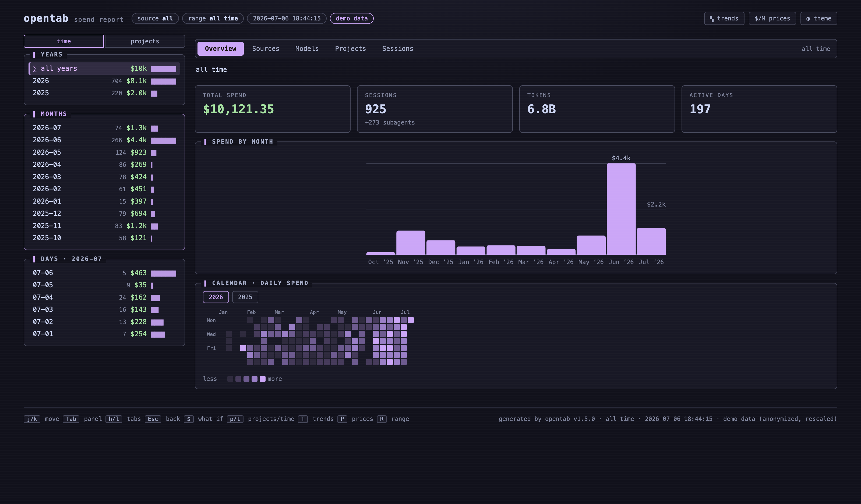861x504 pixels.
Task: Select month 2026-05 row
Action: pyautogui.click(x=104, y=153)
